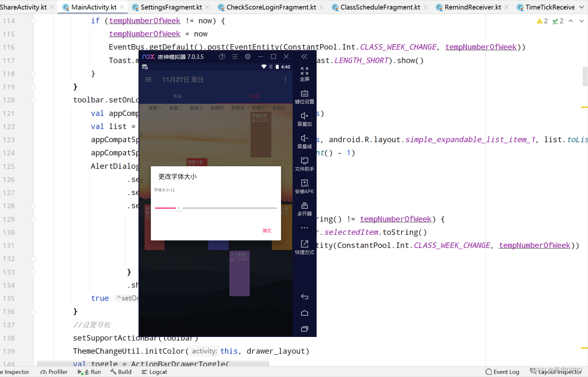Go to next highlighted error
Viewport: 588px width, 377px height.
point(581,21)
